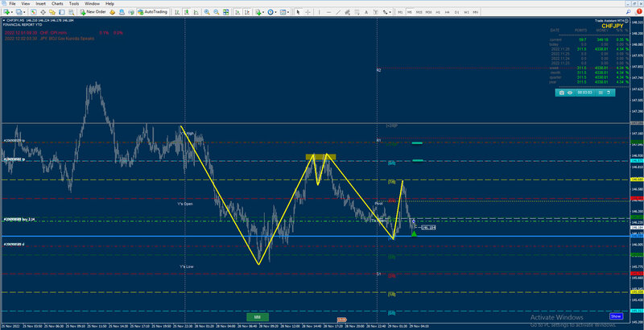Zoom out on the chart
Image resolution: width=644 pixels, height=330 pixels.
pyautogui.click(x=216, y=12)
